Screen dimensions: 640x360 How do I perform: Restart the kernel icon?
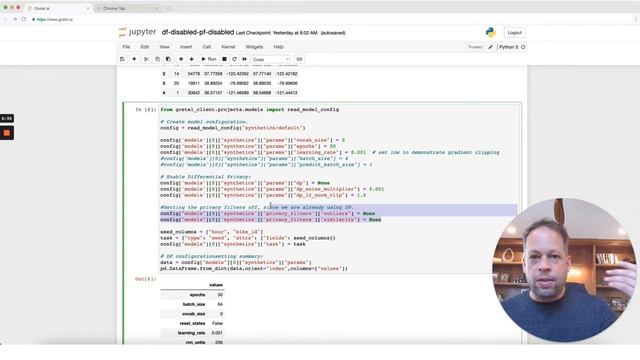tap(234, 59)
